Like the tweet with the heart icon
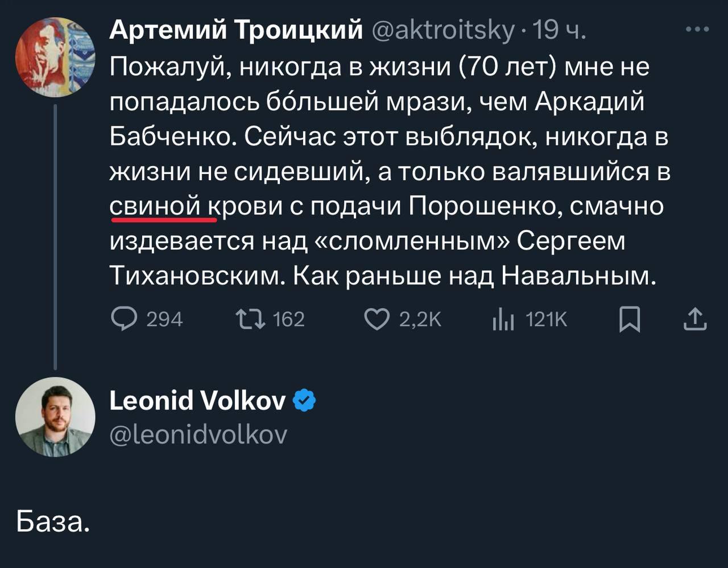 377,319
